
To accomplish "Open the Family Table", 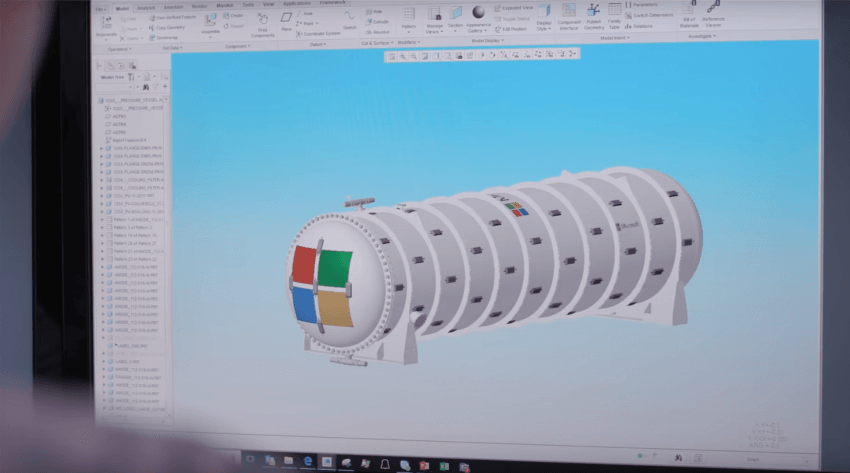I will pyautogui.click(x=614, y=16).
